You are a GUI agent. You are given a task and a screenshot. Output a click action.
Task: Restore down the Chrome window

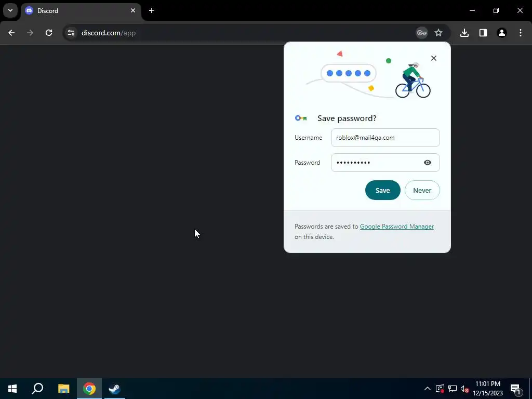[x=496, y=10]
